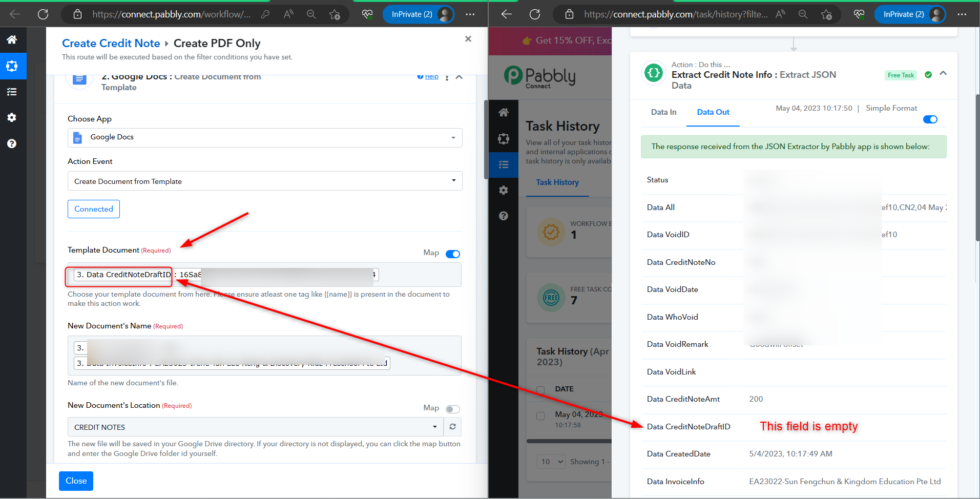Click the InPrivate (2) button in left browser

click(x=418, y=14)
